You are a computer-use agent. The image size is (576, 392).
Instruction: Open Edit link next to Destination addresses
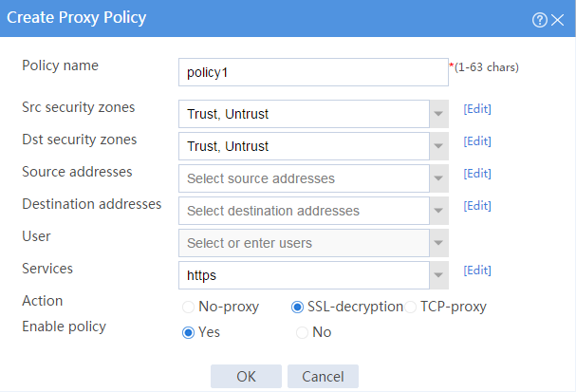pos(477,206)
